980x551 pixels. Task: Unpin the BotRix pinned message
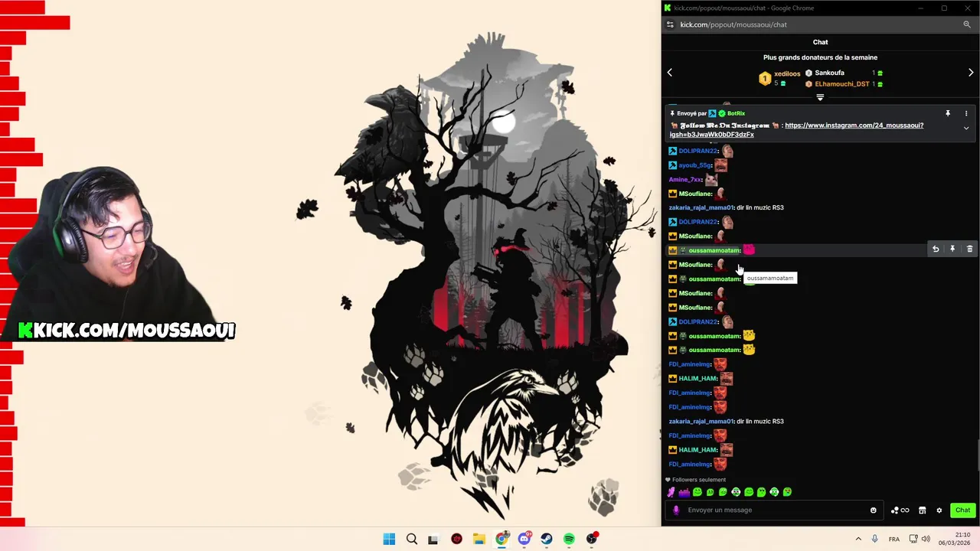(x=948, y=113)
